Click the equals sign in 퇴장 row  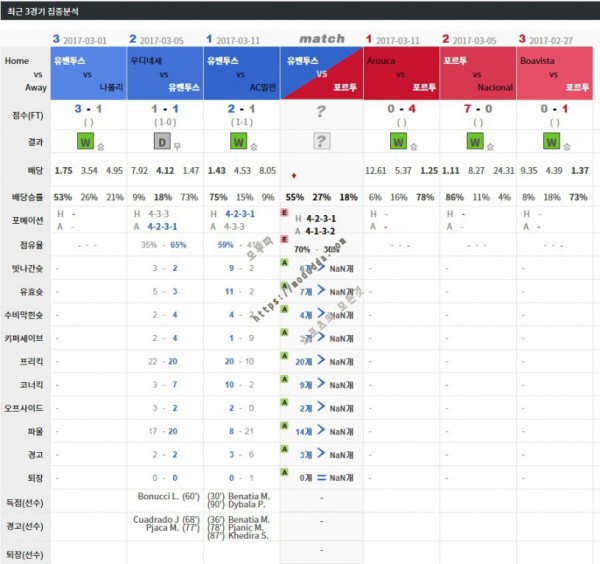point(322,478)
